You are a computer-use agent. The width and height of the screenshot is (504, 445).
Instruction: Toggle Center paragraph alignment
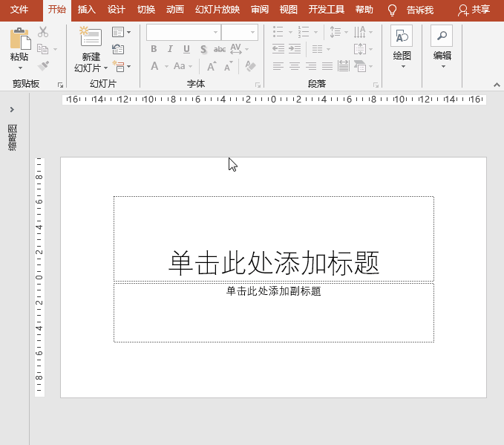pos(295,66)
